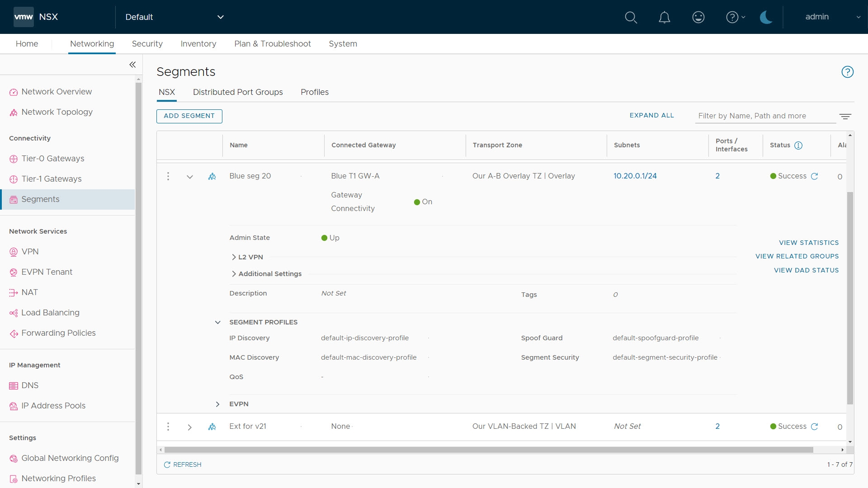
Task: Open the notifications bell
Action: coord(664,17)
